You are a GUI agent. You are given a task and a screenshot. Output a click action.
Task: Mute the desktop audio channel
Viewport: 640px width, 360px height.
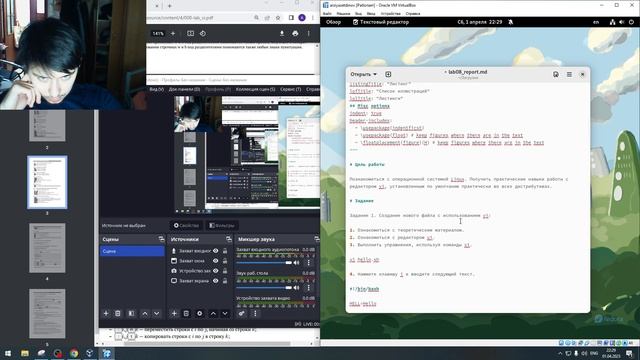pos(297,287)
